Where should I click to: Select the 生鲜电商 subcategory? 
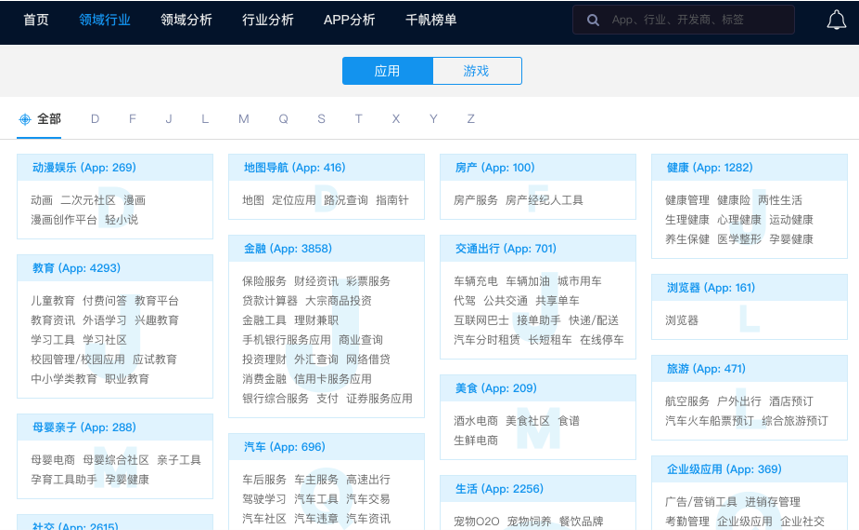pyautogui.click(x=476, y=441)
